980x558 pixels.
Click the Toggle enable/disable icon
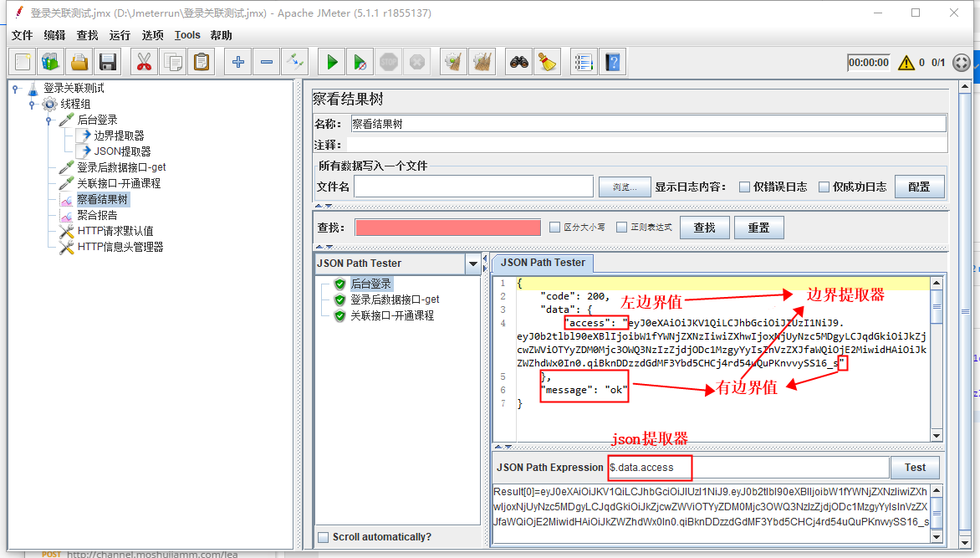(295, 62)
